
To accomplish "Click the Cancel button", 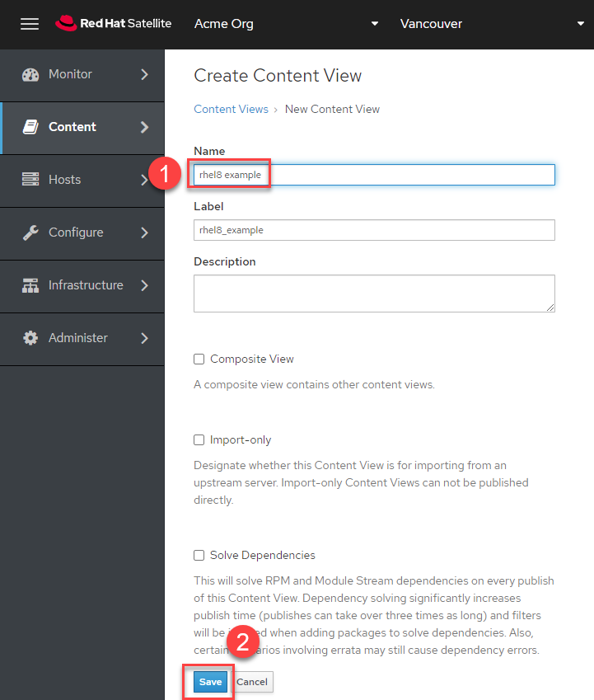I will [x=252, y=683].
